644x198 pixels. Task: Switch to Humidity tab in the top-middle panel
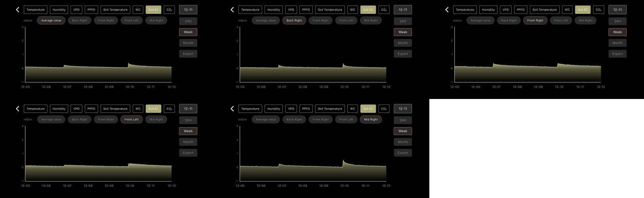coord(274,10)
